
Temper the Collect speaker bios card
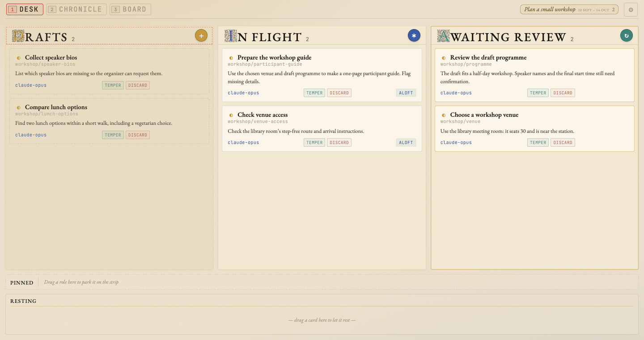[x=113, y=85]
